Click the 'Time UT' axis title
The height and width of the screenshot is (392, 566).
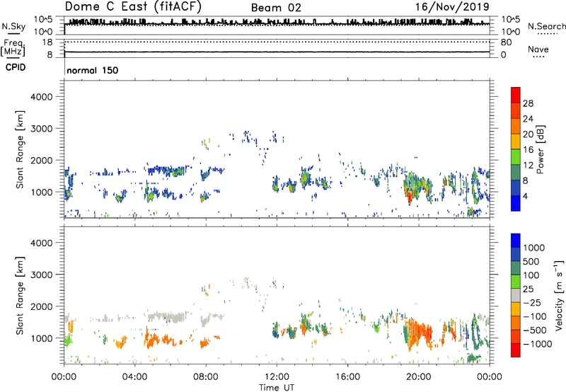[277, 388]
